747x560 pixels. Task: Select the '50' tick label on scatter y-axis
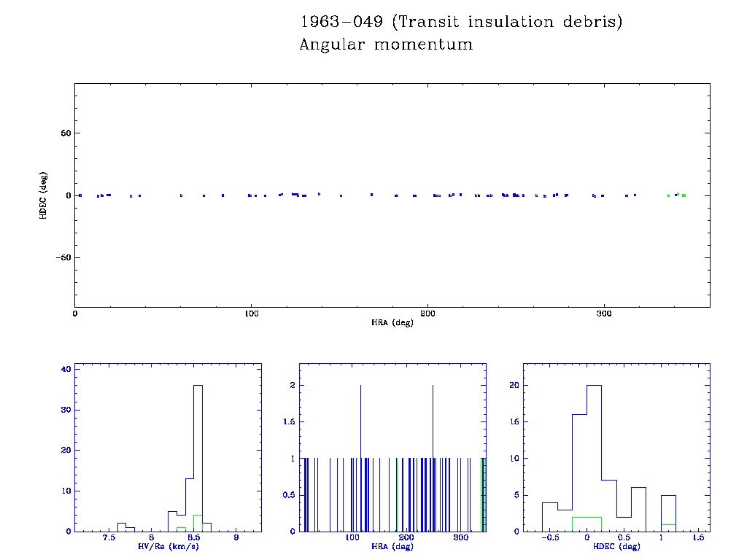tap(63, 133)
